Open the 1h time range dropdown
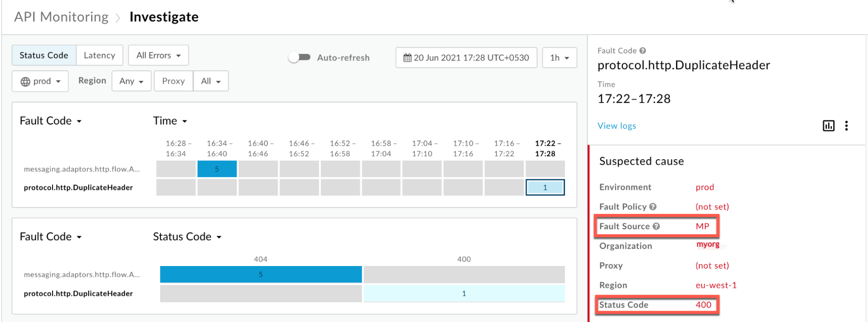 click(x=559, y=58)
